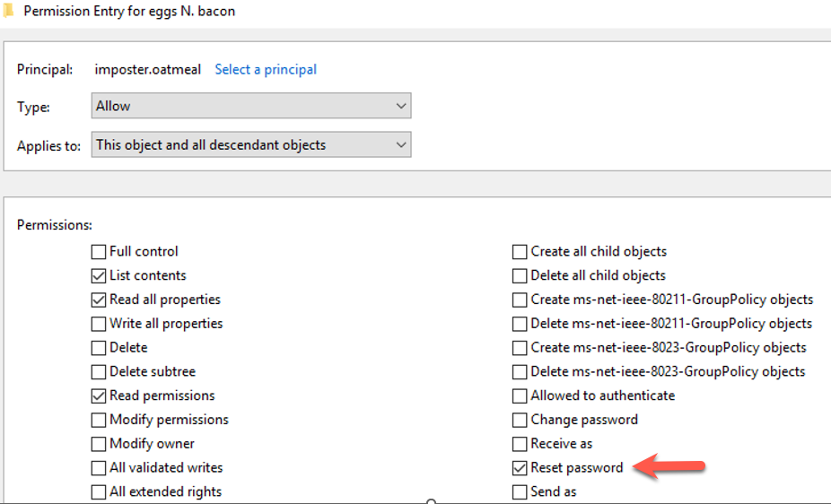Tick the Allowed to authenticate checkbox
The image size is (831, 504).
click(x=520, y=395)
